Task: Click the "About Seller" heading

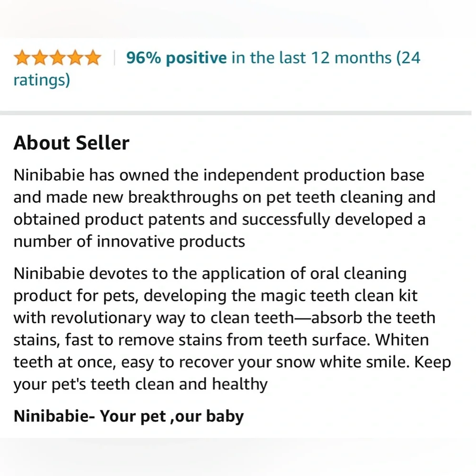Action: 71,143
